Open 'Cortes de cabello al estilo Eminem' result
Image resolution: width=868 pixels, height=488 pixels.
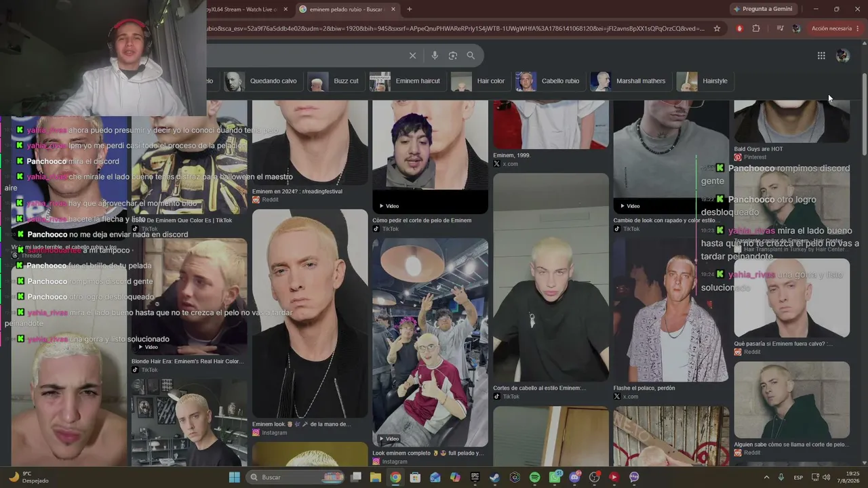click(539, 388)
